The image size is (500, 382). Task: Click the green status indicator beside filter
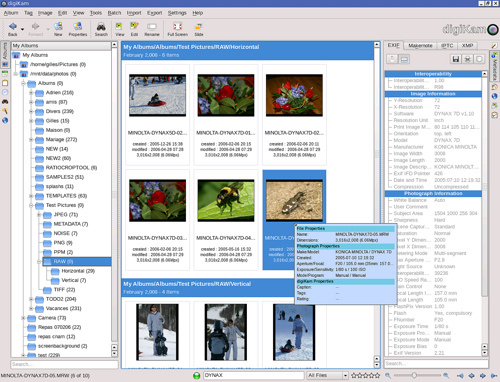(196, 375)
